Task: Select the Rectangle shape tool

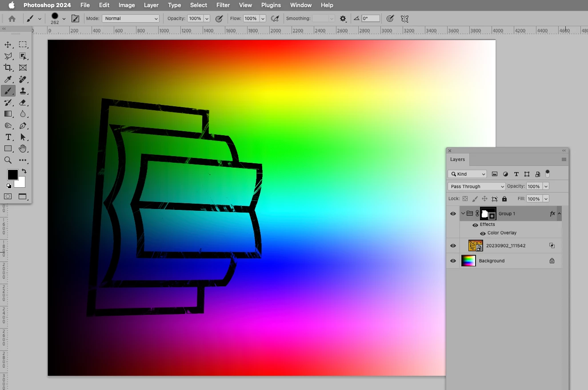Action: point(8,149)
